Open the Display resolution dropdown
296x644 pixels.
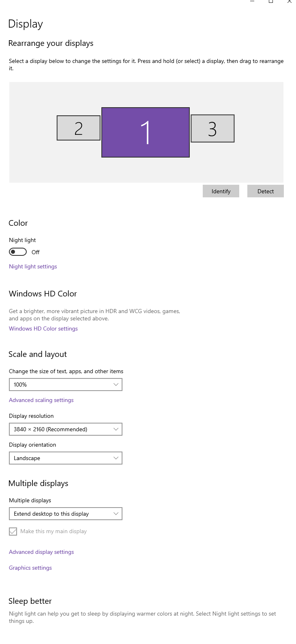tap(66, 429)
